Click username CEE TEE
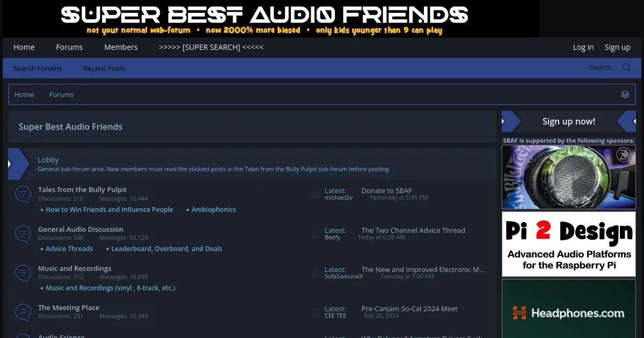The image size is (644, 338). coord(335,316)
